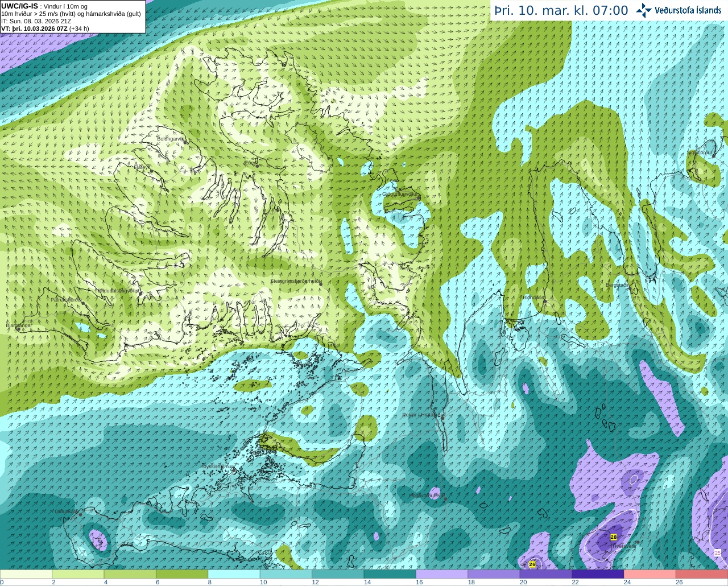This screenshot has width=728, height=586.
Task: Click the 6–8 m/s olive green legend swatch
Action: [x=182, y=574]
